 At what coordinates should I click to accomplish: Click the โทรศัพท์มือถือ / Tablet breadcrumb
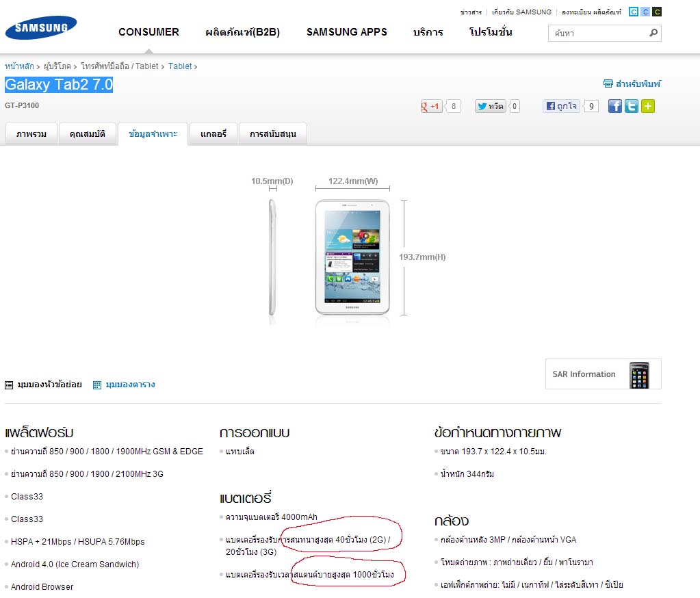(x=120, y=66)
